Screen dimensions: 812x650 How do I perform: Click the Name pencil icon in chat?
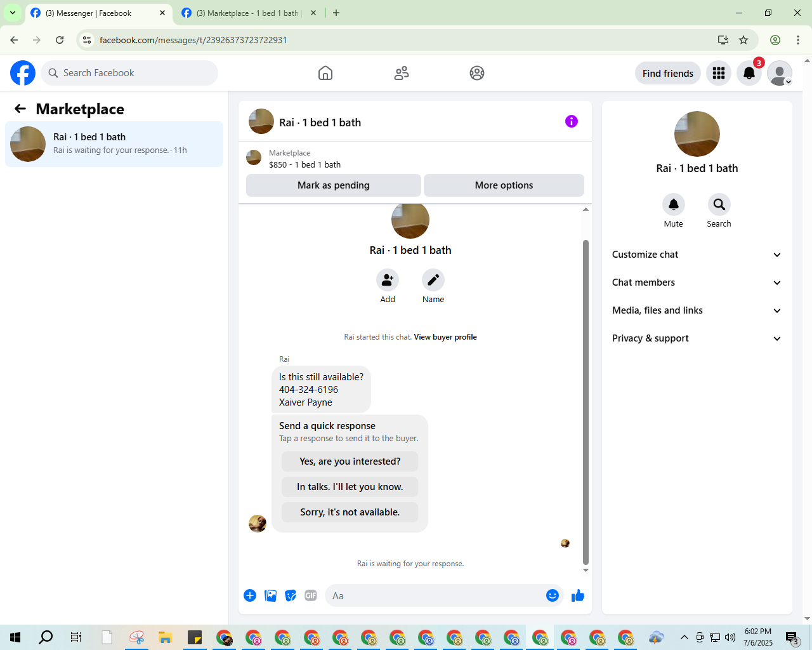[x=433, y=280]
